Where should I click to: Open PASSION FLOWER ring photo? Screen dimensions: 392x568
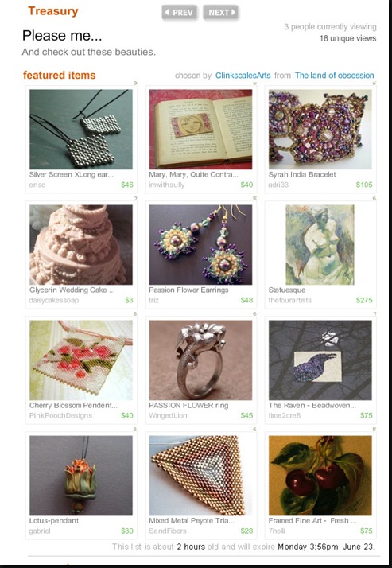coord(200,360)
